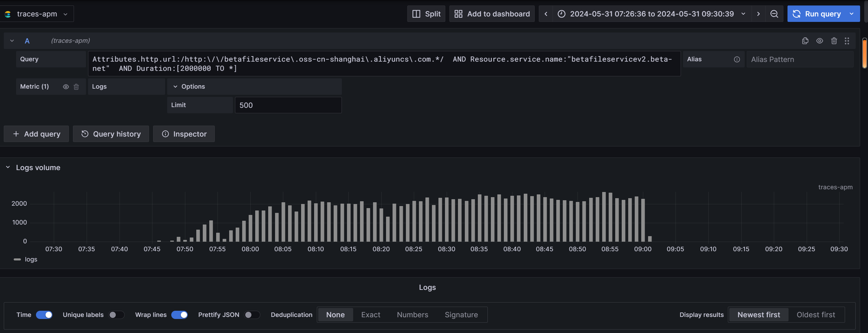Image resolution: width=868 pixels, height=333 pixels.
Task: Click the traces-apm series label on chart
Action: pos(835,187)
